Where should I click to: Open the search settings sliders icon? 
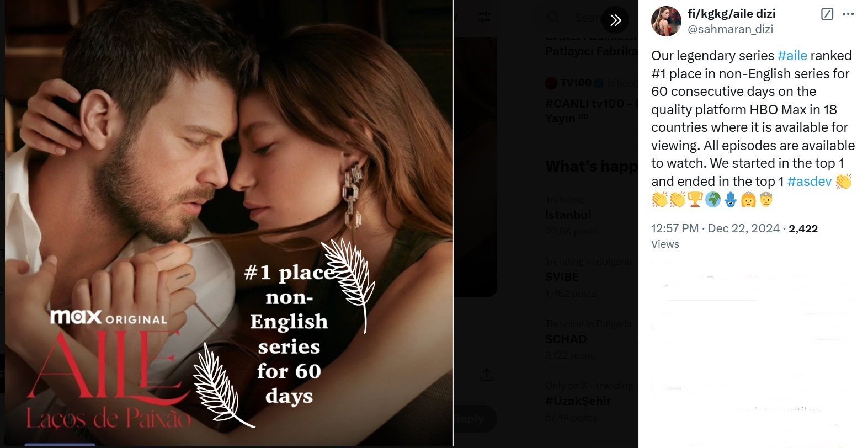click(484, 18)
